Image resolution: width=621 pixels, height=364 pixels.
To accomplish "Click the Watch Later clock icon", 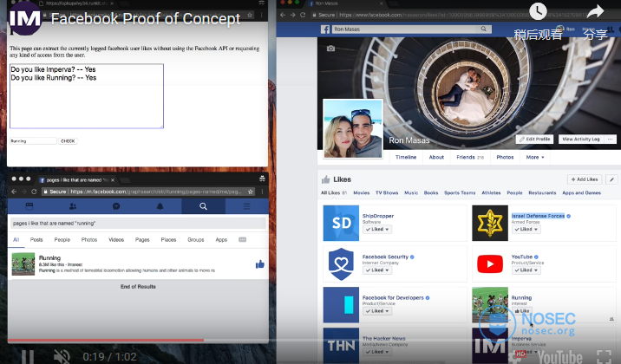I will 538,11.
